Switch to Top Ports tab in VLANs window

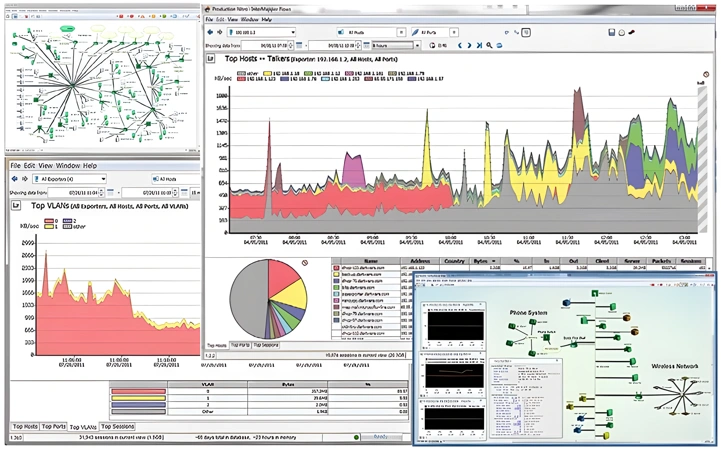coord(53,427)
